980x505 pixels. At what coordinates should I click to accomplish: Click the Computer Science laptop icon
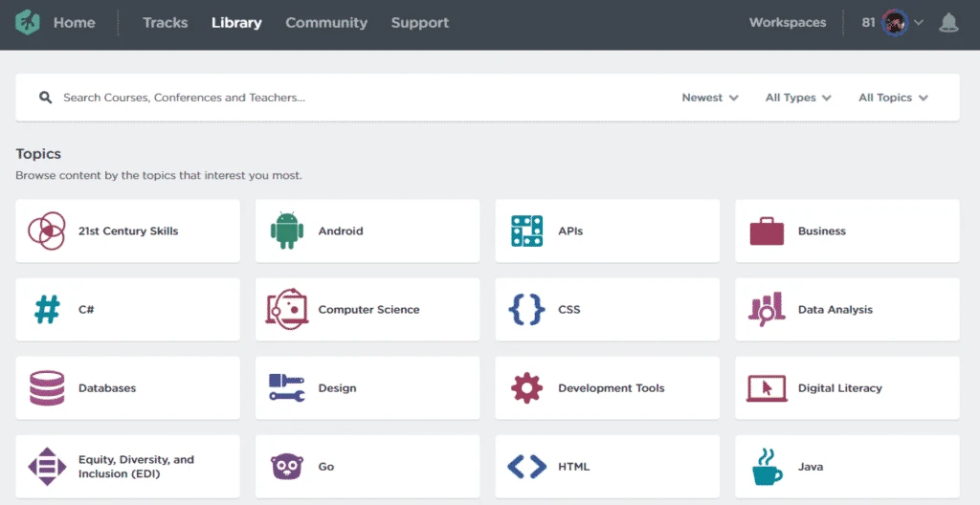[x=287, y=309]
